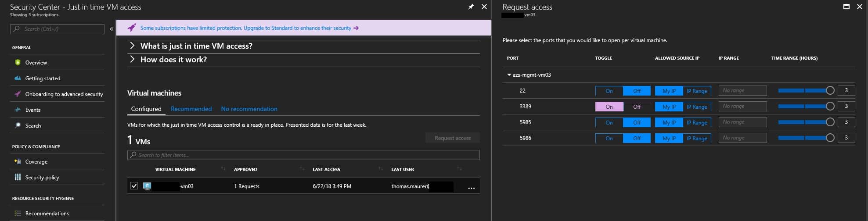Click the Request access button
The width and height of the screenshot is (868, 221).
pos(452,138)
